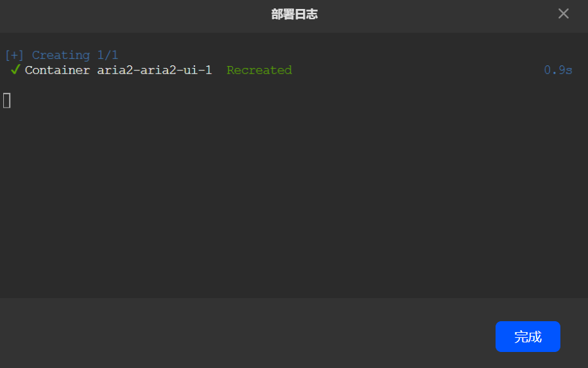Click the green Recreated status text
This screenshot has width=588, height=368.
pyautogui.click(x=259, y=71)
